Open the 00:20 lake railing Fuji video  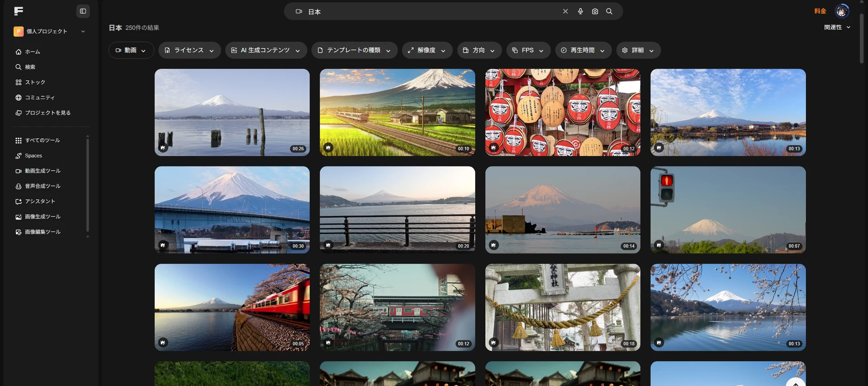397,210
